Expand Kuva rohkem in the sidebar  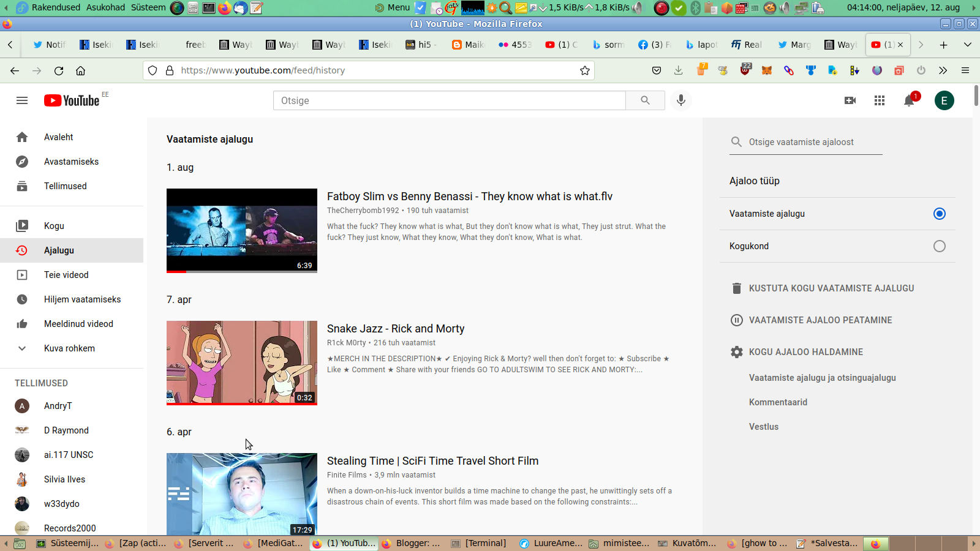tap(69, 348)
